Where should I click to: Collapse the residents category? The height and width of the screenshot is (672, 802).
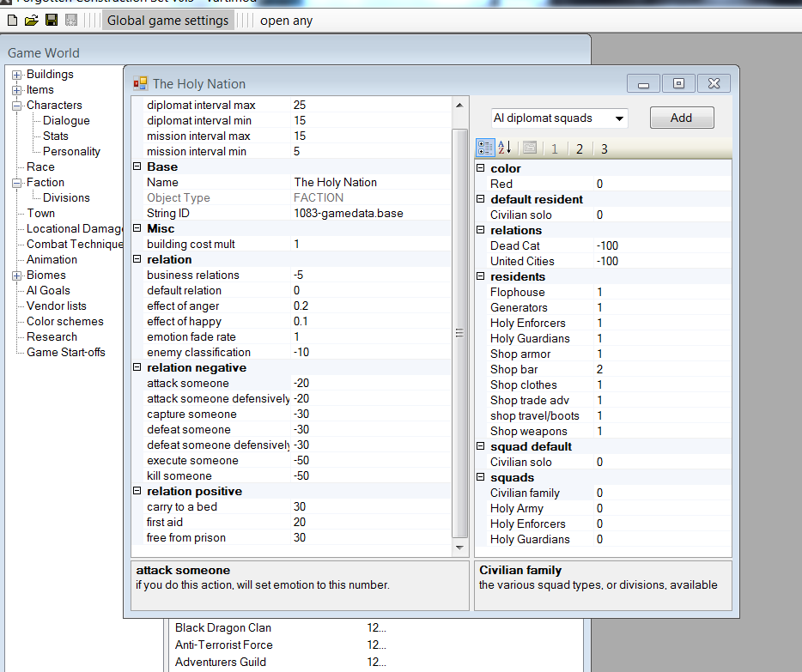tap(480, 276)
